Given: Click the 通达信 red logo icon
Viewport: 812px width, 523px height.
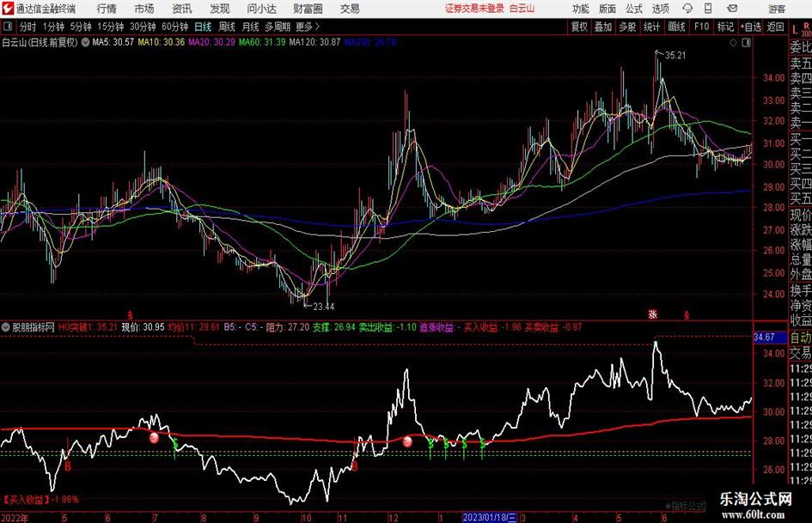Looking at the screenshot, I should pyautogui.click(x=8, y=9).
